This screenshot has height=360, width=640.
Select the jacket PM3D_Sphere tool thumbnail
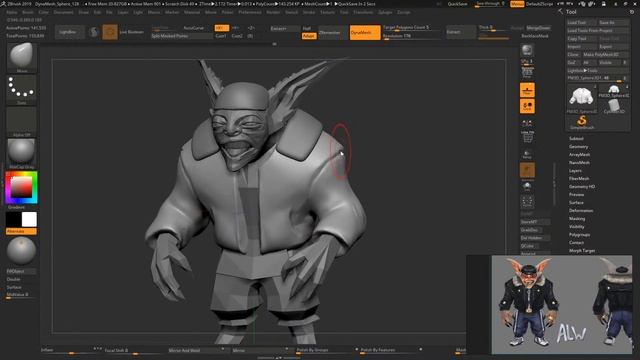[x=582, y=99]
